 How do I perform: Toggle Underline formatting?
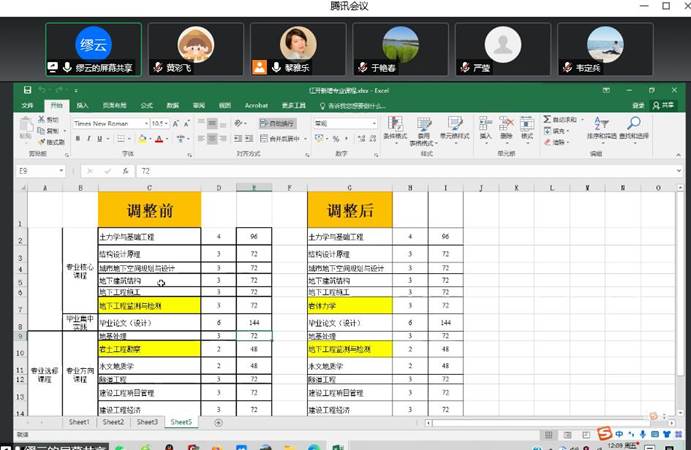tap(100, 139)
